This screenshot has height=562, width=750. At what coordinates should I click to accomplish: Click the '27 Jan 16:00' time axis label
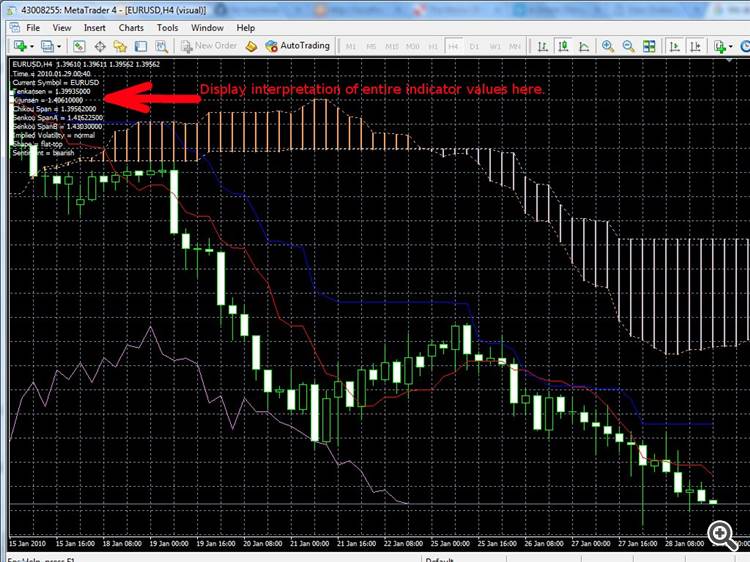click(x=638, y=543)
